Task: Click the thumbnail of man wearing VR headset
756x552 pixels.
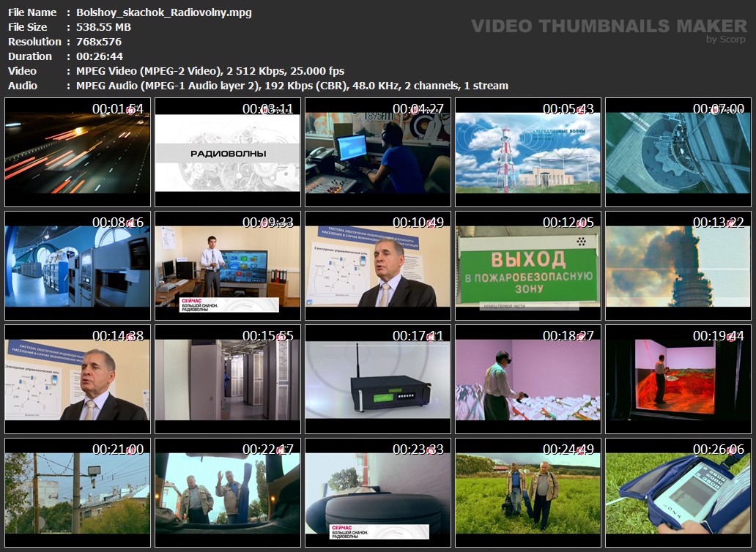Action: click(x=528, y=380)
